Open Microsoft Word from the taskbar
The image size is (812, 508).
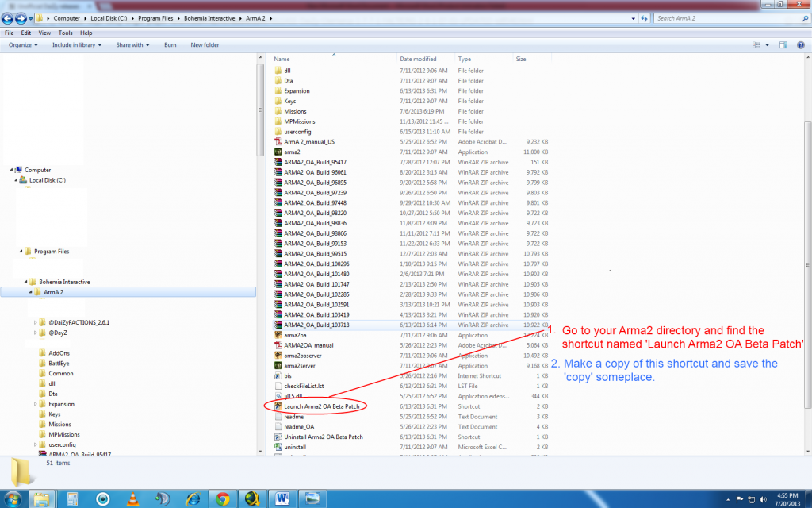coord(282,500)
